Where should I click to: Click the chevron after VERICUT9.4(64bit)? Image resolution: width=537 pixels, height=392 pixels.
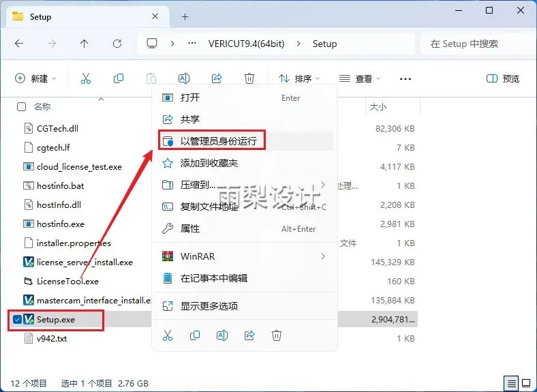pos(298,44)
